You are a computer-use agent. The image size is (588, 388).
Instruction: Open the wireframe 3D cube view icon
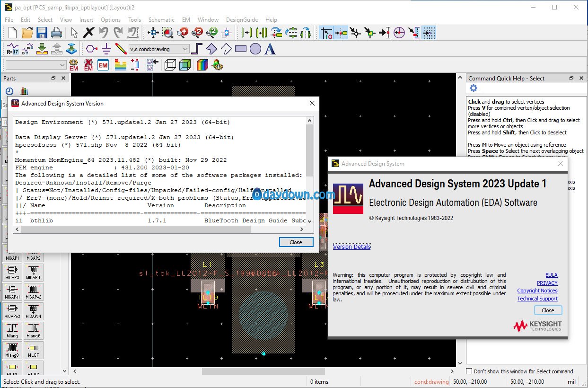[170, 65]
